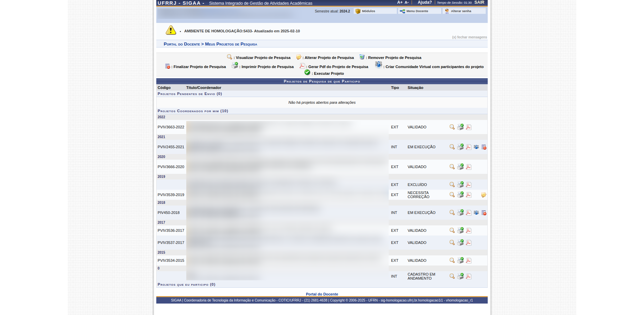Decrease font size with A-

407,2
